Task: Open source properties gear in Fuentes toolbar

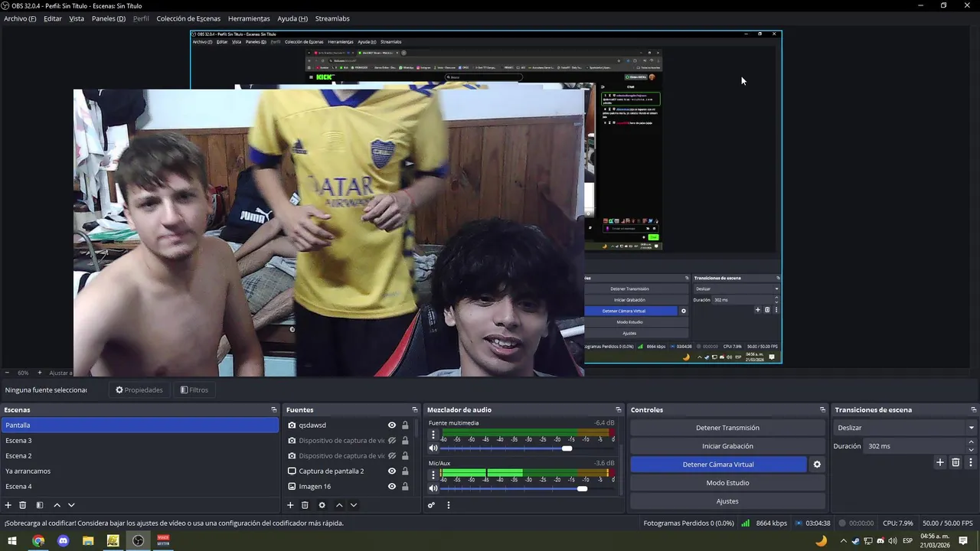Action: (322, 505)
